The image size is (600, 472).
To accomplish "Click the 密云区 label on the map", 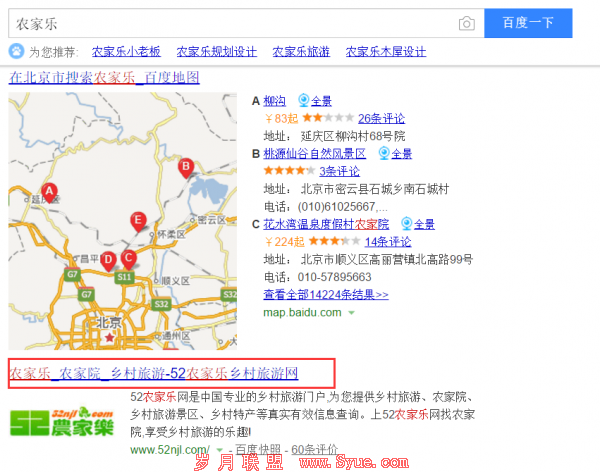I will click(212, 220).
